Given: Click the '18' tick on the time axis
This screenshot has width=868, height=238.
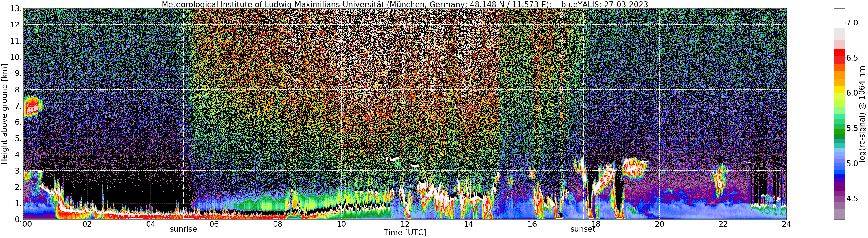Looking at the screenshot, I should click(596, 224).
